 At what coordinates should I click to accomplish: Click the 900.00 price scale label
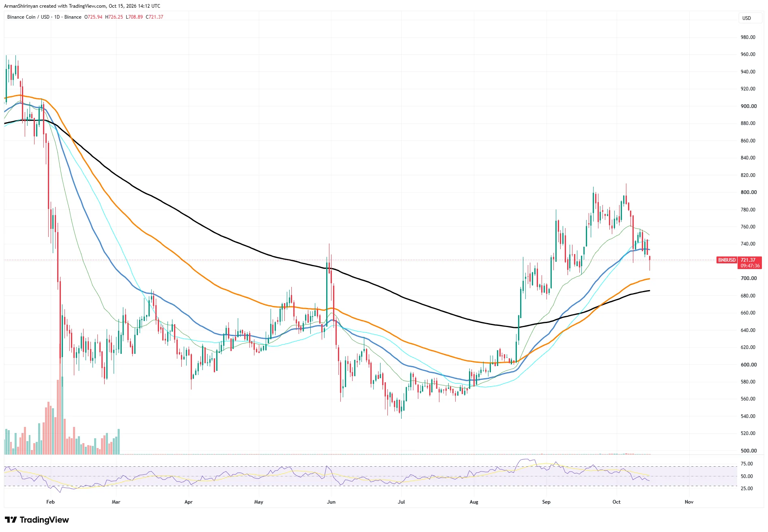[748, 106]
